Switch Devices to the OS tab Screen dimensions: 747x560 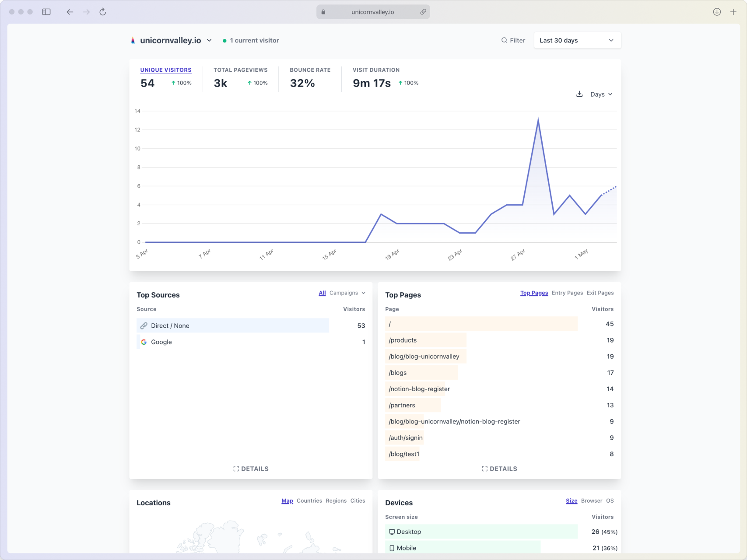point(610,501)
